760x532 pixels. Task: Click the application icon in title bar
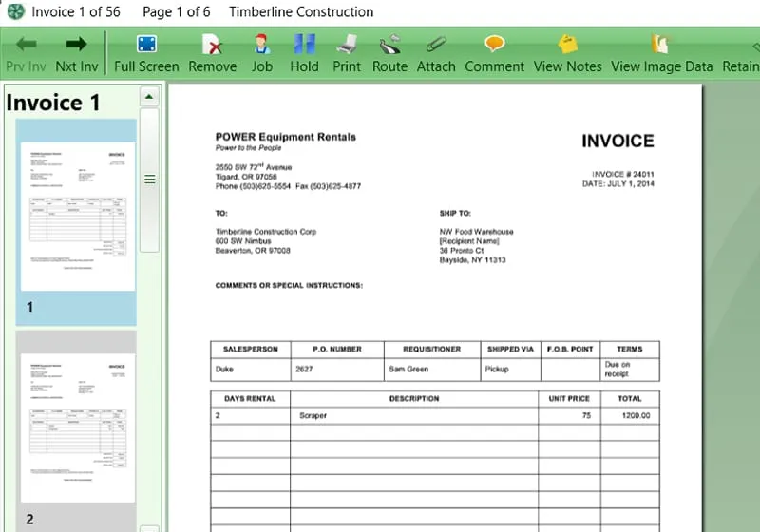(x=15, y=12)
